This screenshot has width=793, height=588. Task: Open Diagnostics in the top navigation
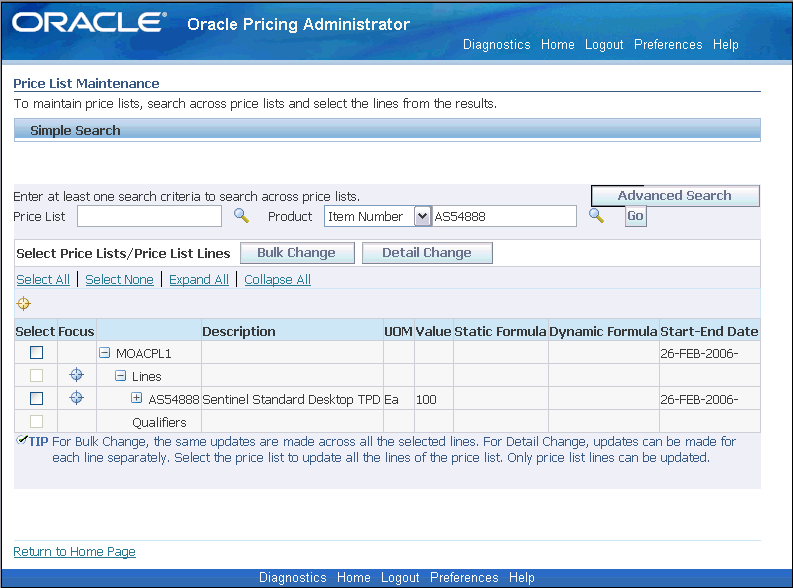[x=497, y=44]
